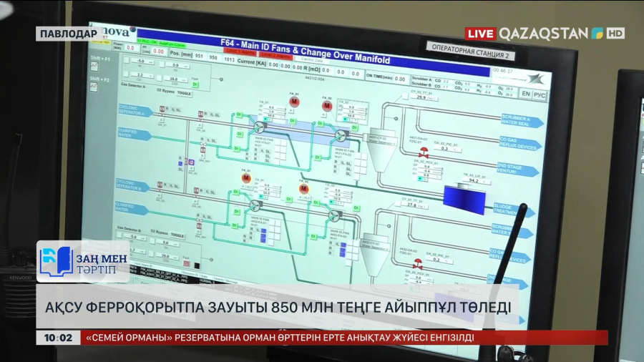Click the LIVE badge on broadcast overlay
The width and height of the screenshot is (644, 362).
(480, 34)
